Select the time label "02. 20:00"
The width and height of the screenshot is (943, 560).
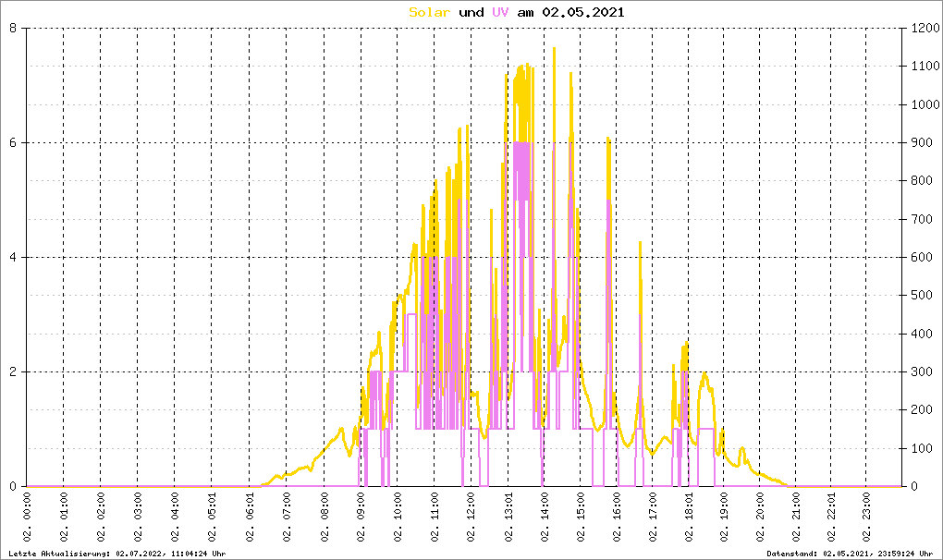tap(760, 517)
